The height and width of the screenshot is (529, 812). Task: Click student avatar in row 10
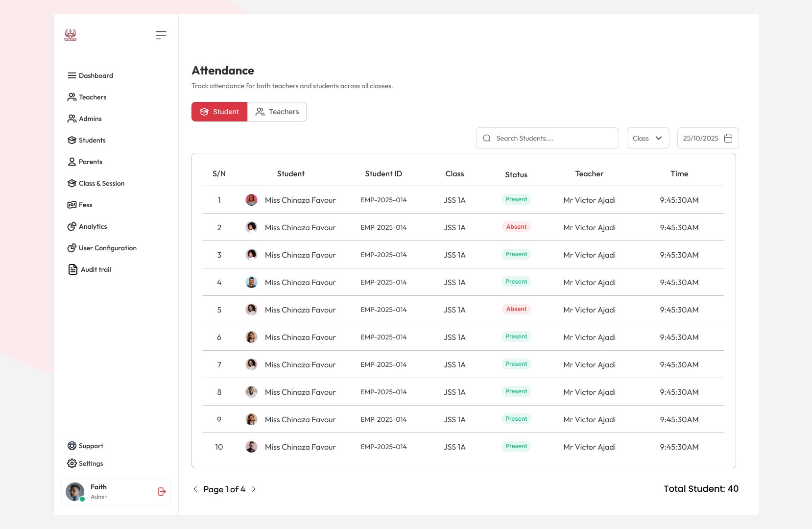(x=251, y=447)
